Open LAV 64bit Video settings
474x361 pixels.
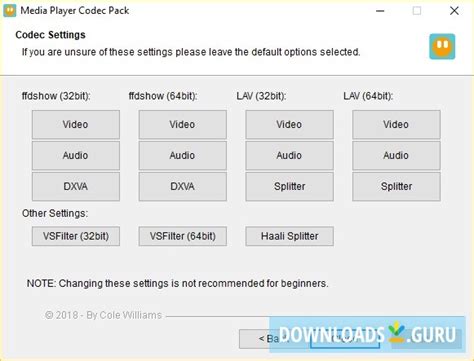pyautogui.click(x=396, y=124)
